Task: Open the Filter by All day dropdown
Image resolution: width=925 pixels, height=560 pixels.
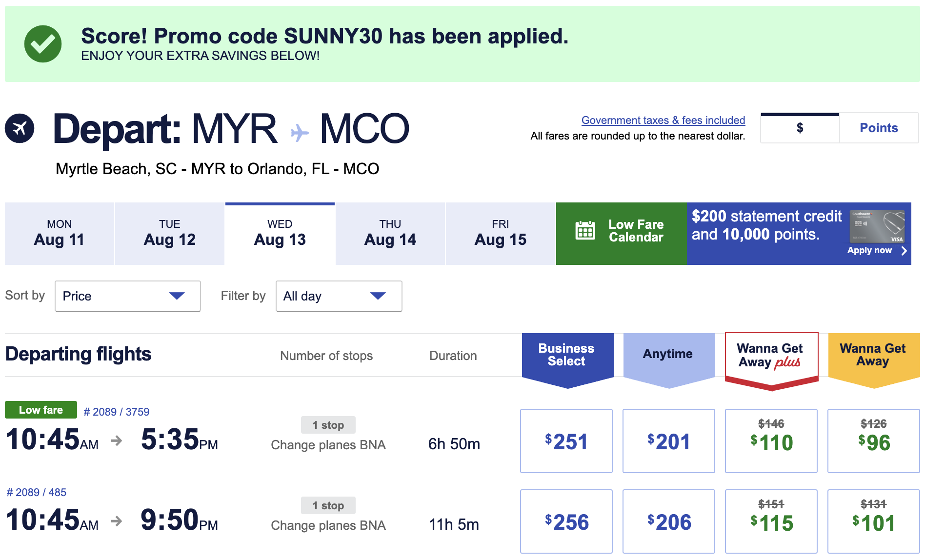Action: 339,296
